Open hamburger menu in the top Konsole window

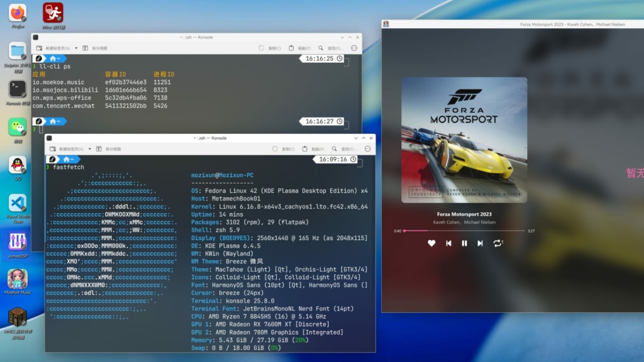[354, 48]
